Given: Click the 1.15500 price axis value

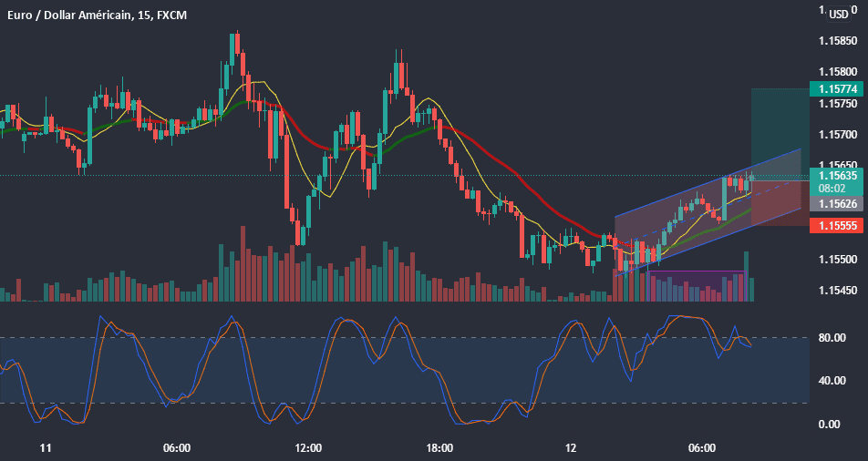Looking at the screenshot, I should (837, 259).
